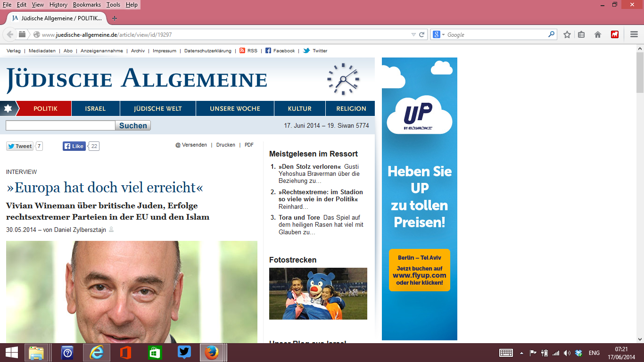Expand the URL bar history dropdown
The width and height of the screenshot is (644, 362).
(x=413, y=34)
